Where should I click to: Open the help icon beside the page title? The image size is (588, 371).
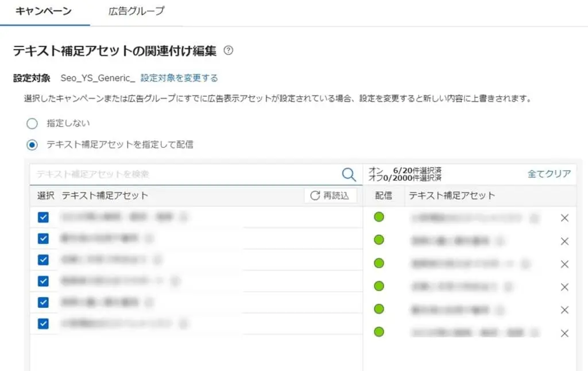[229, 51]
